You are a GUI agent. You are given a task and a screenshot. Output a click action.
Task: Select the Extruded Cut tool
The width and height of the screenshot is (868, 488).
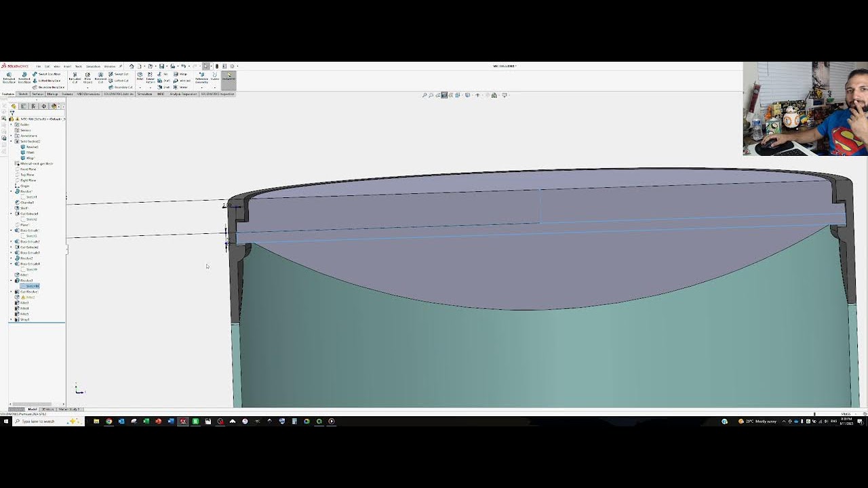(x=75, y=77)
